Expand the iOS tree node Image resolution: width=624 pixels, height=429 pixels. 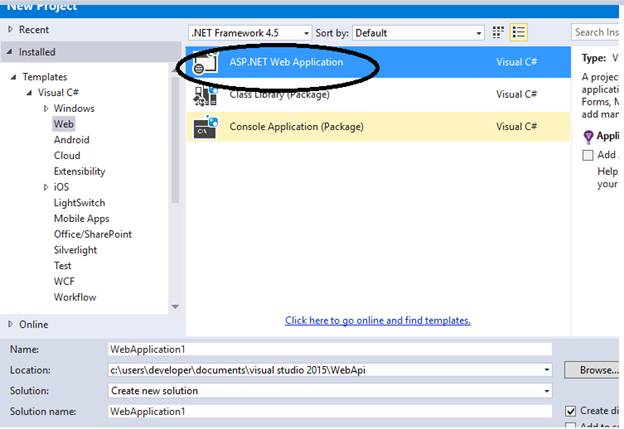point(46,187)
